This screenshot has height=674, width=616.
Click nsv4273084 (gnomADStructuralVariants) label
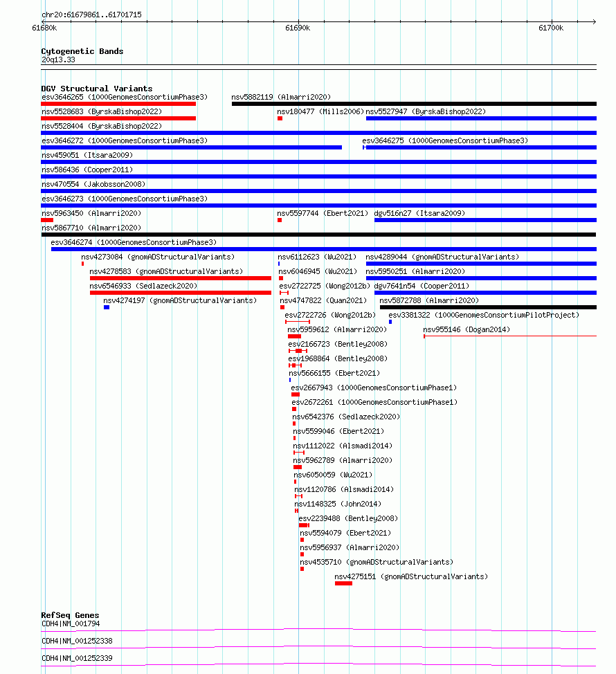pos(158,257)
